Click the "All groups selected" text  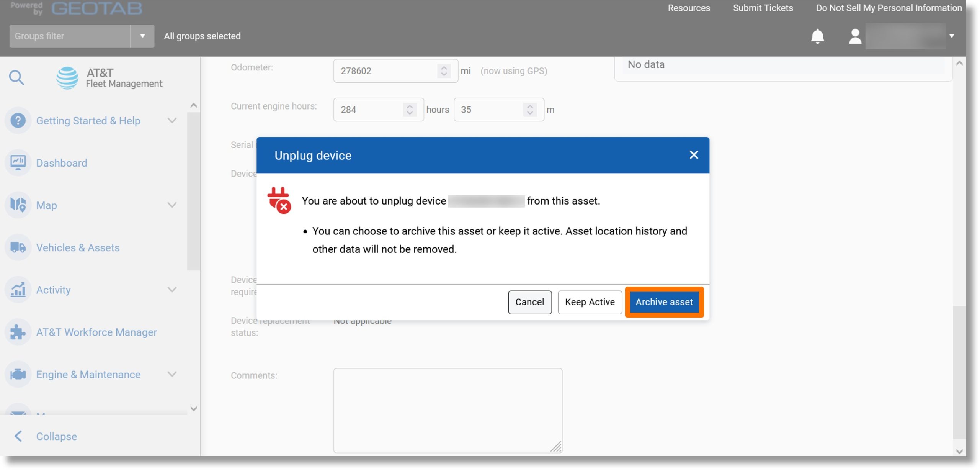(202, 36)
